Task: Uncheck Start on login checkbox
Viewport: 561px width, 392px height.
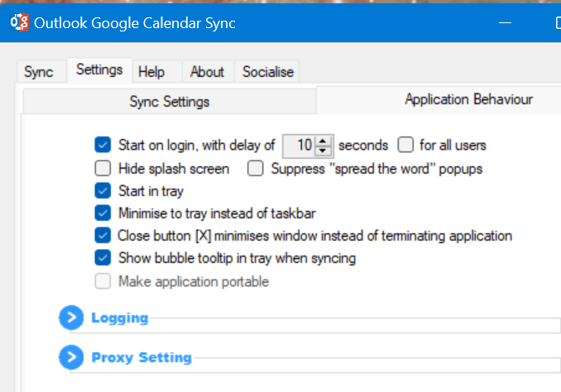Action: tap(103, 145)
